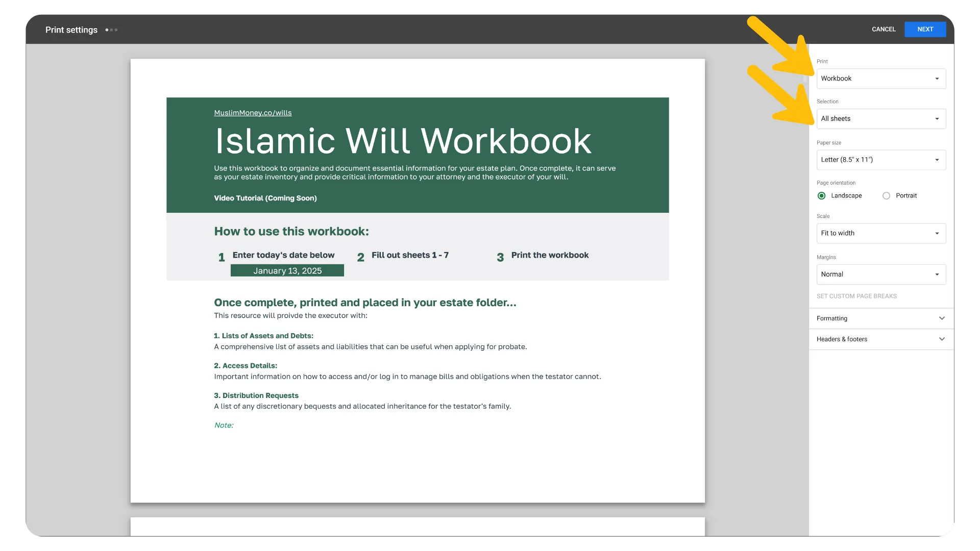Screen dimensions: 980x551
Task: Select the Landscape orientation radio button
Action: (x=822, y=196)
